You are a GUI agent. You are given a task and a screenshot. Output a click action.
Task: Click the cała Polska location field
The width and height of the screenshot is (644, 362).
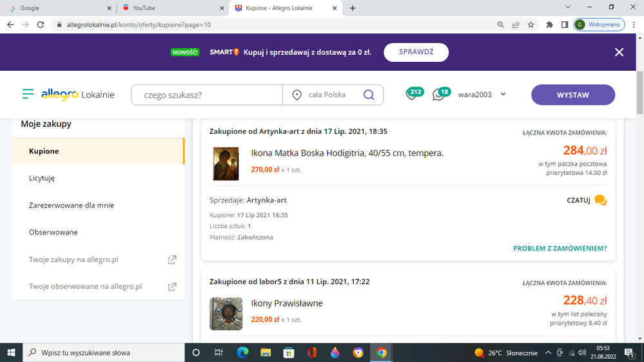tap(327, 95)
